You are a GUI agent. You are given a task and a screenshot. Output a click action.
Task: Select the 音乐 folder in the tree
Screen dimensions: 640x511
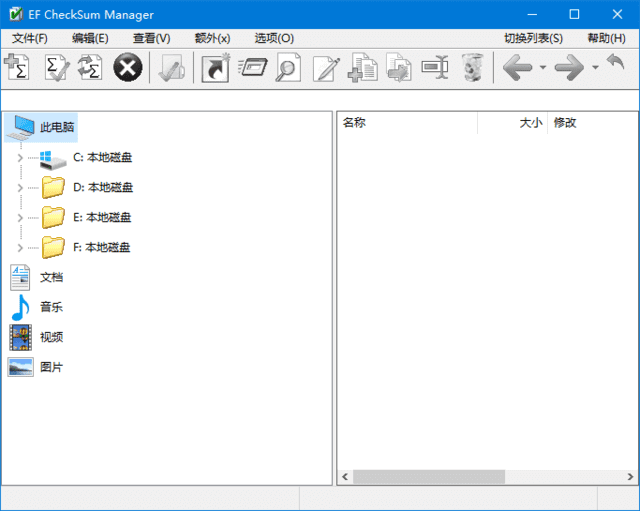(x=50, y=307)
